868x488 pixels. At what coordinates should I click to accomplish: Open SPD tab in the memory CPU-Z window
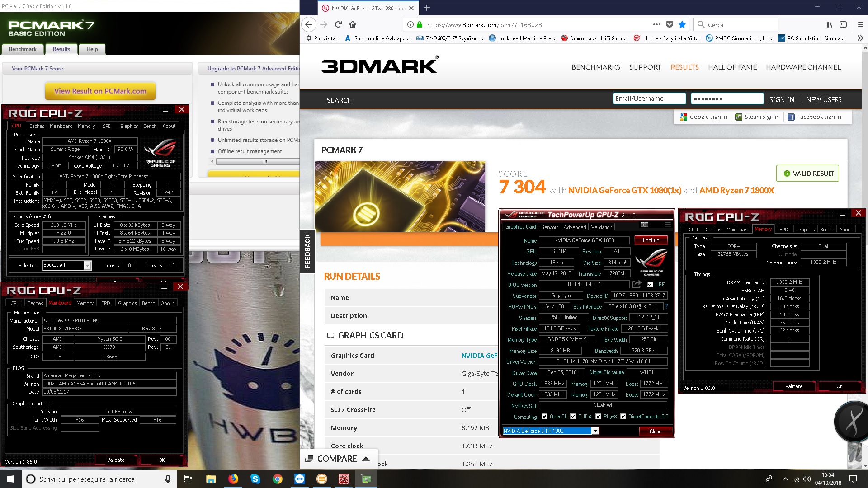click(x=784, y=230)
